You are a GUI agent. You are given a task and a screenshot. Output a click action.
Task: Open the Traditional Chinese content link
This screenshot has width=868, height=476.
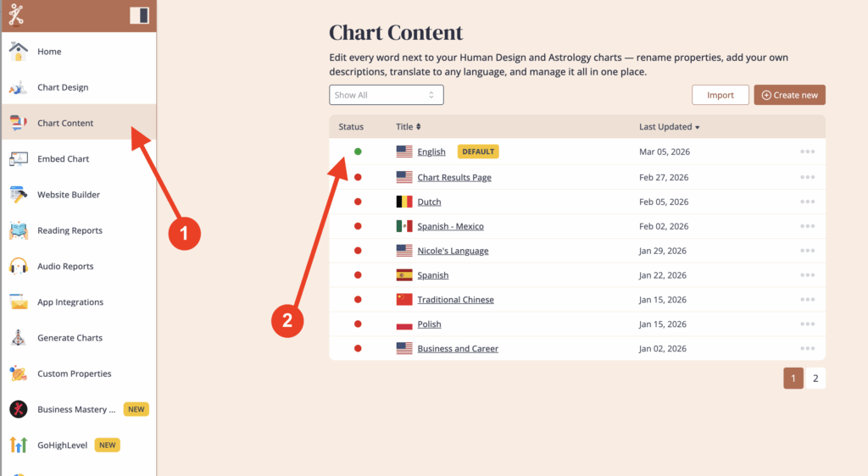[x=455, y=300]
